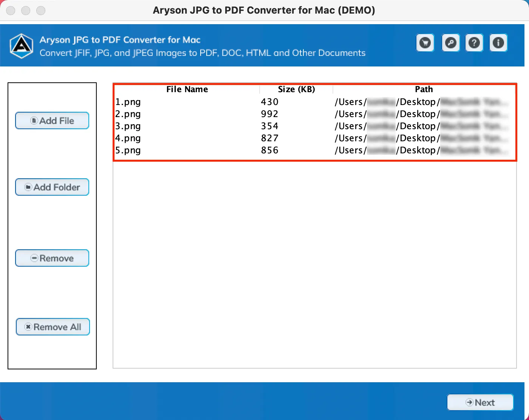Select the 4.png file row
Screen dimensions: 529x420
pos(315,138)
